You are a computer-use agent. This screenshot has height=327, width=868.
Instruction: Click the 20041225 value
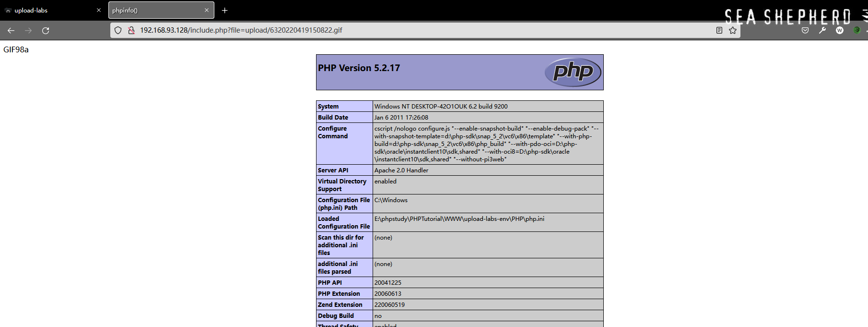(388, 283)
